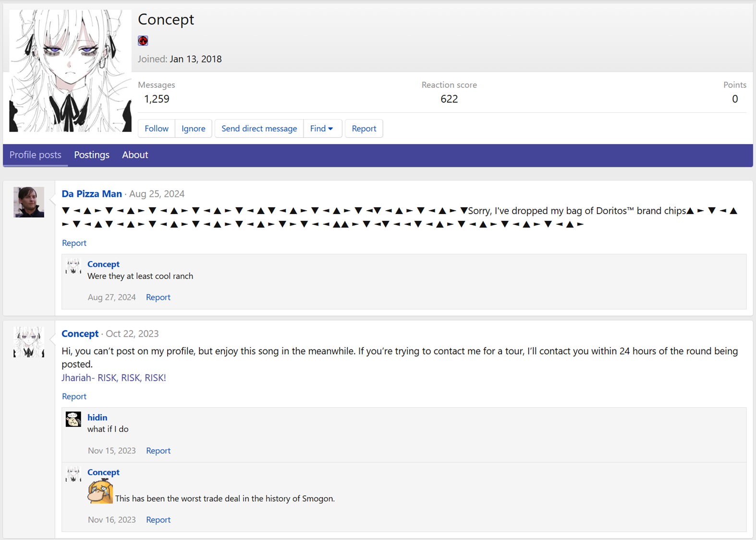This screenshot has height=540, width=756.
Task: Click hidin's small comment avatar
Action: coord(73,420)
